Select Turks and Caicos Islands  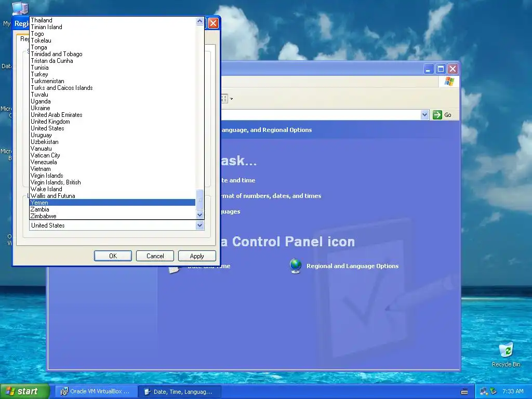pos(113,88)
